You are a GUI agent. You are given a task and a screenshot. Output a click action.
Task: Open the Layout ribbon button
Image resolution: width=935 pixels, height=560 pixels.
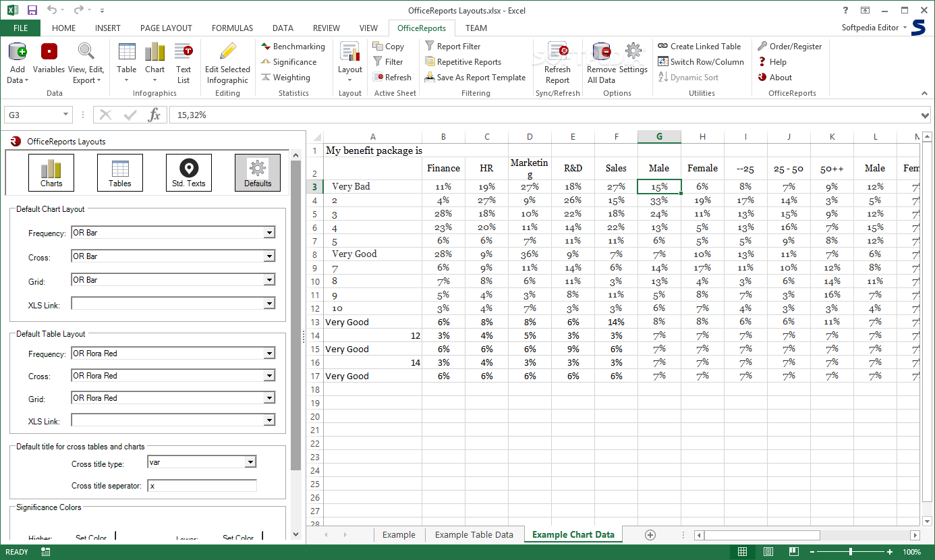coord(350,62)
